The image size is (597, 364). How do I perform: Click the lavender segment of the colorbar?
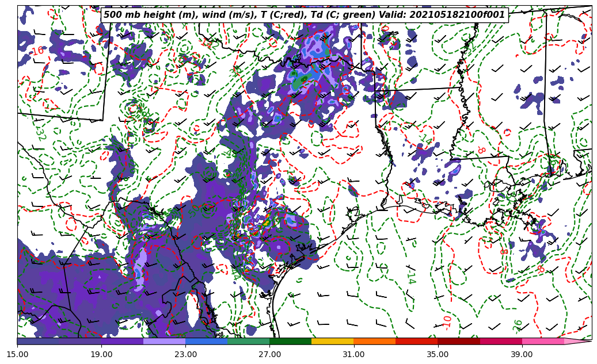(x=164, y=342)
